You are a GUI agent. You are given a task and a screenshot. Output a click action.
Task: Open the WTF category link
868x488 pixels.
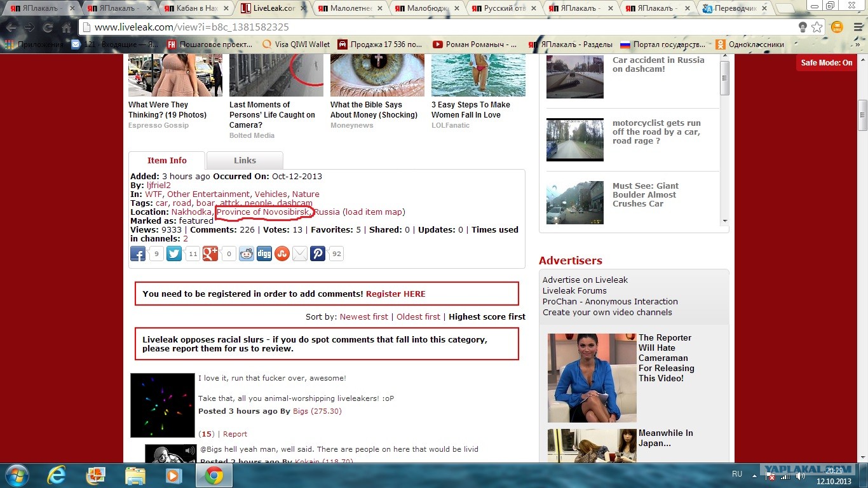coord(154,194)
